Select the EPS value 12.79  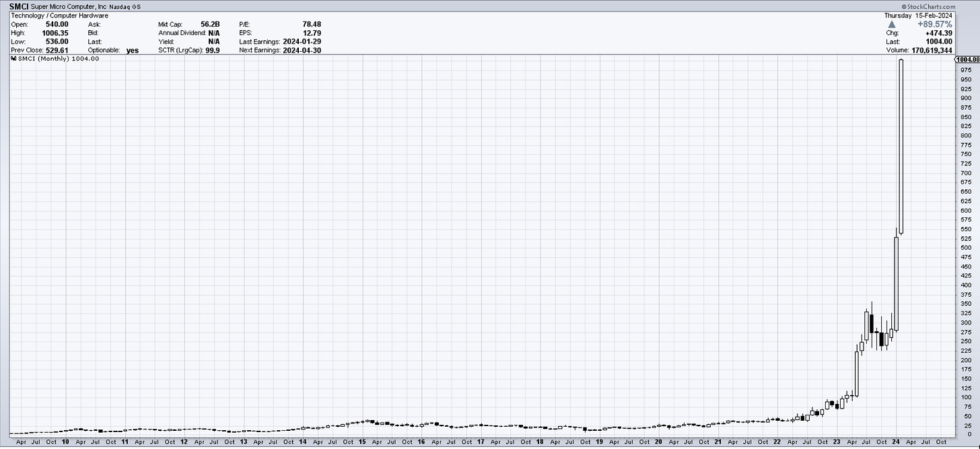click(312, 33)
